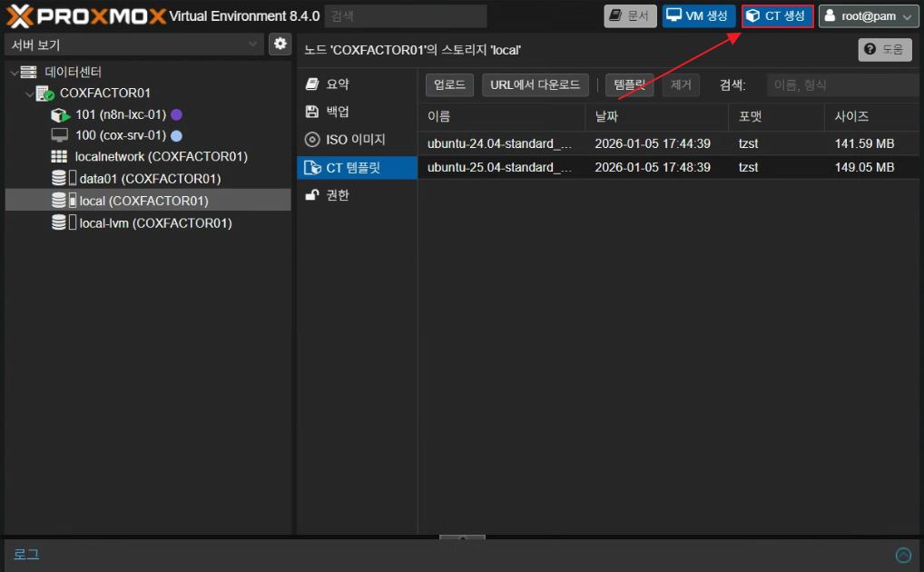The height and width of the screenshot is (572, 924).
Task: Sort by the 이름 column header
Action: 502,116
